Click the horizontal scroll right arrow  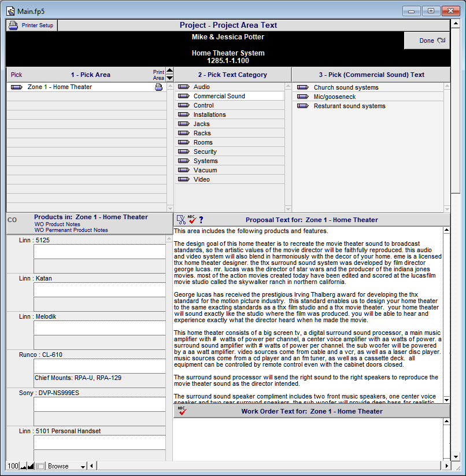[x=446, y=466]
